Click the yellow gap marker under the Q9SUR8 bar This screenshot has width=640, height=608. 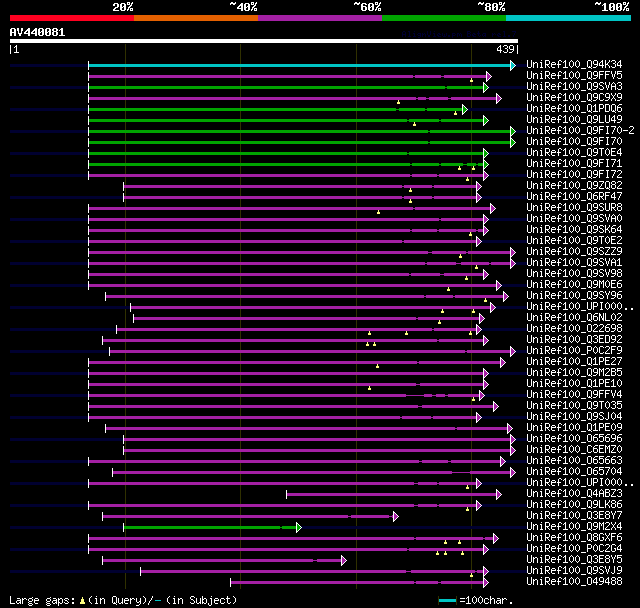[x=378, y=212]
